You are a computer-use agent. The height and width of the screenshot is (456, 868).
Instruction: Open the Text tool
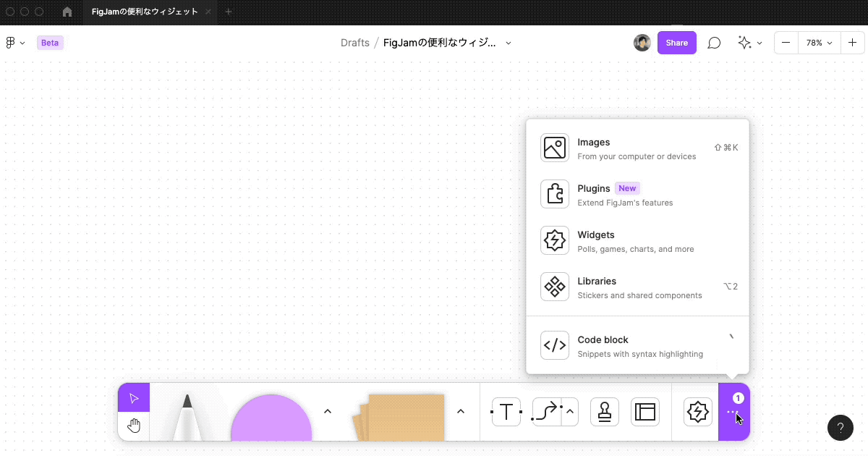tap(506, 411)
